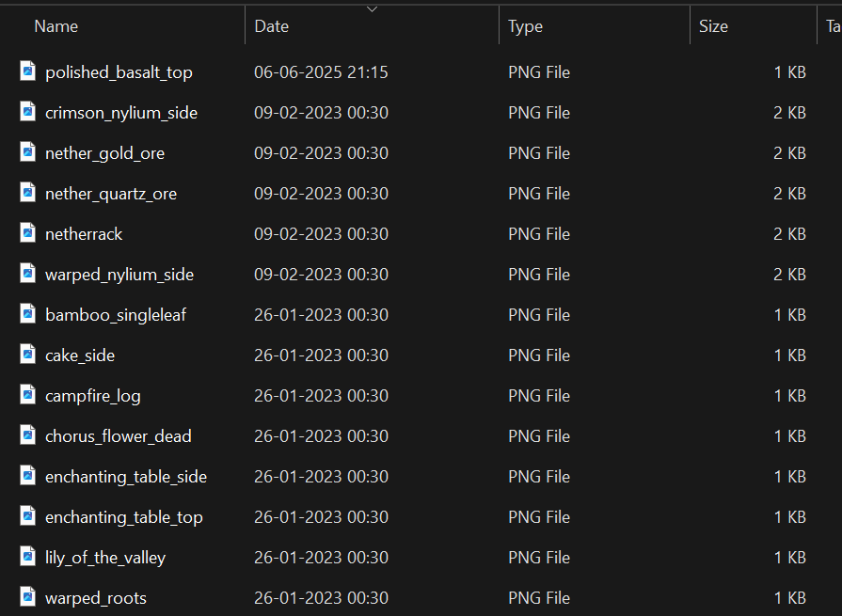This screenshot has width=842, height=616.
Task: Select the warped_nylium_side file name
Action: (119, 275)
